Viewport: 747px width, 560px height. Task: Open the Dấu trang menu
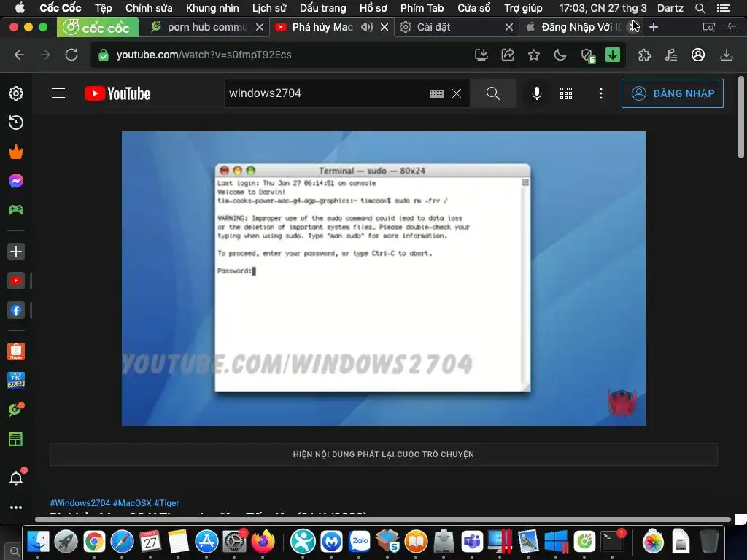[322, 8]
